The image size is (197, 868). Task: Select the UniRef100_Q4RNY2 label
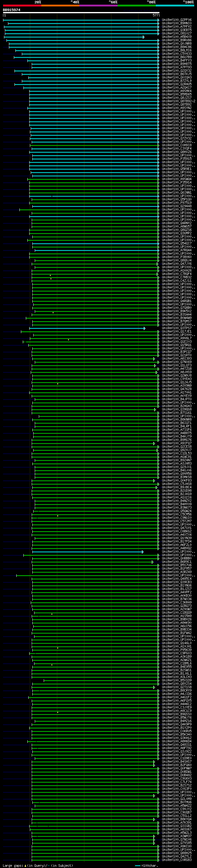coord(177,223)
